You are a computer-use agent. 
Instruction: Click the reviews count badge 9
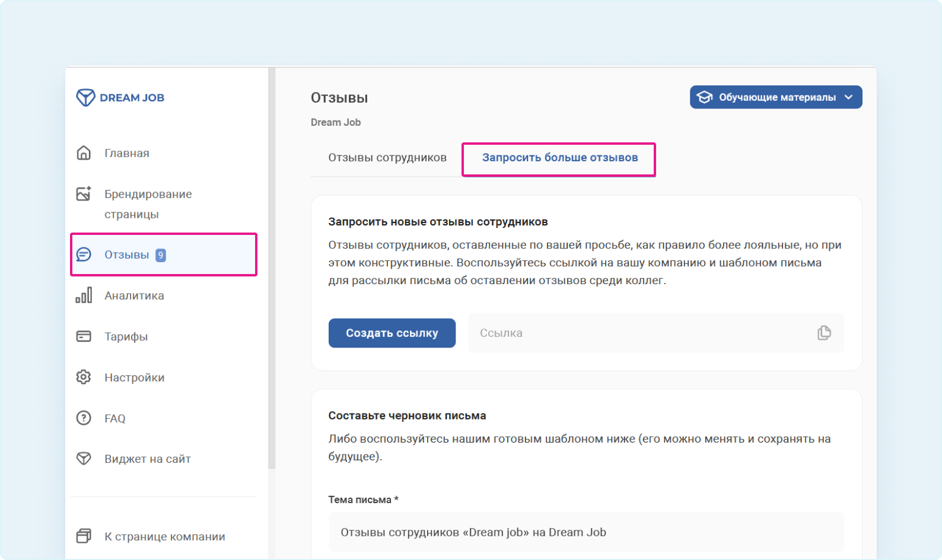point(161,255)
